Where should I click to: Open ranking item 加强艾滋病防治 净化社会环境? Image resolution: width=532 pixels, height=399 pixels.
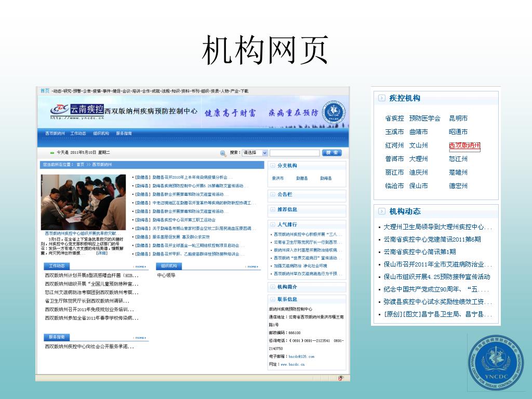(300, 265)
